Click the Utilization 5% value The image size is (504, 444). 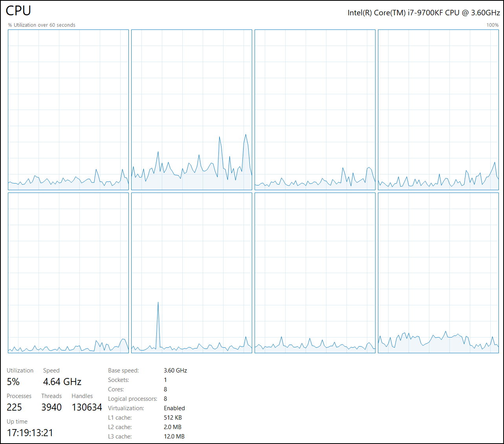point(13,382)
